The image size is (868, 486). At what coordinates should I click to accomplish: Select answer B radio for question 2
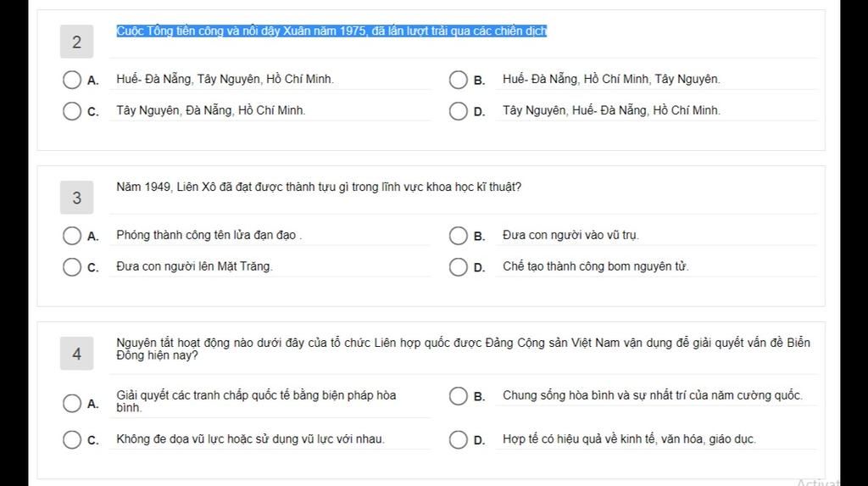click(x=459, y=80)
